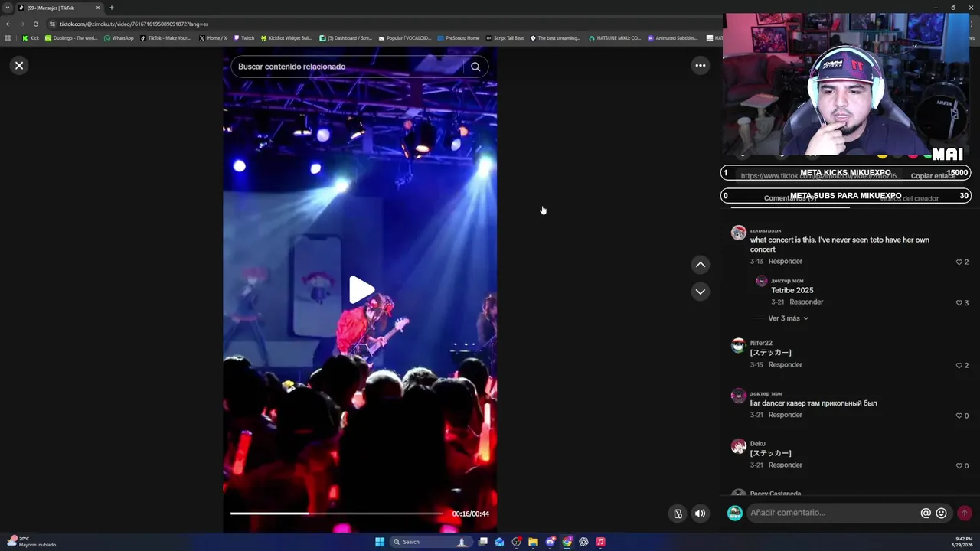Go to the next video arrow
This screenshot has width=980, height=551.
pos(700,292)
